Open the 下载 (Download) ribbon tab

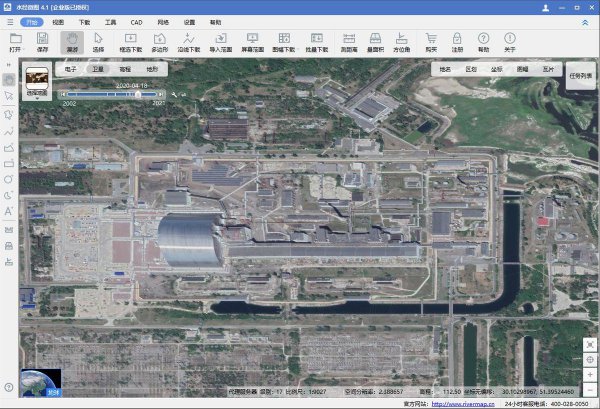point(84,21)
